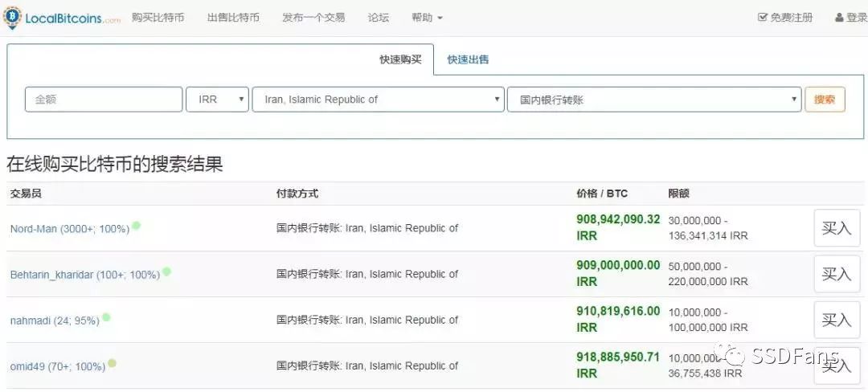Screen dimensions: 868x392
Task: Open trader profile nahmadi (24; 95%)
Action: 55,321
